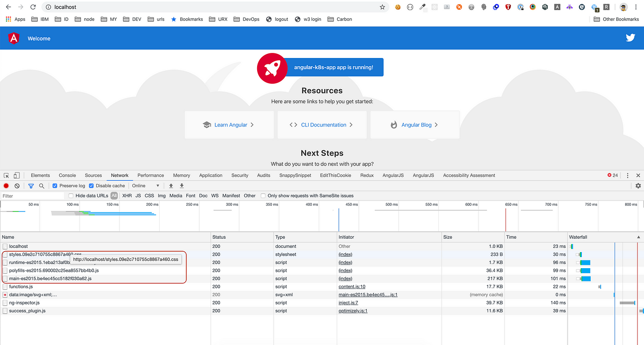Open network search with magnifier icon
Image resolution: width=644 pixels, height=345 pixels.
click(x=41, y=186)
